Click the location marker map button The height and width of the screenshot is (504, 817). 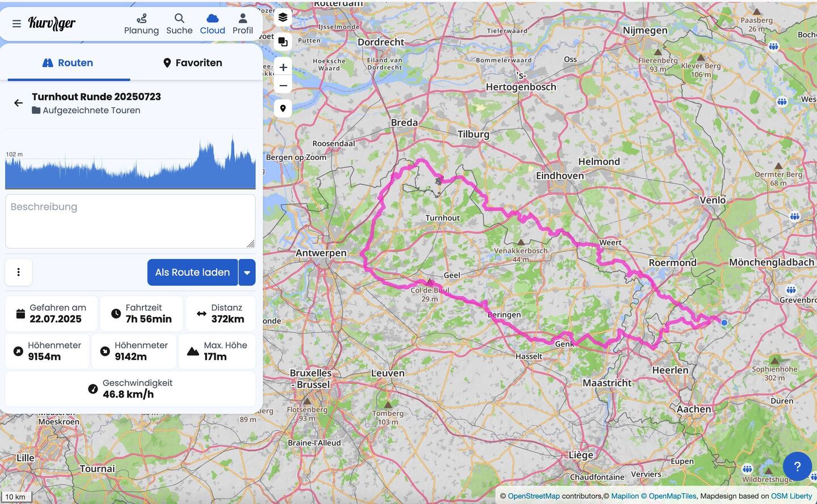(x=283, y=108)
